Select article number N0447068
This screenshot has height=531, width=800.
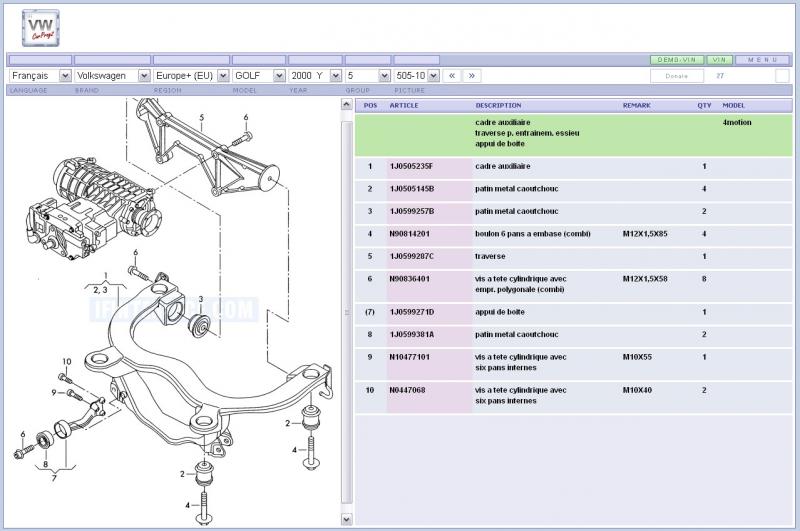[x=407, y=390]
